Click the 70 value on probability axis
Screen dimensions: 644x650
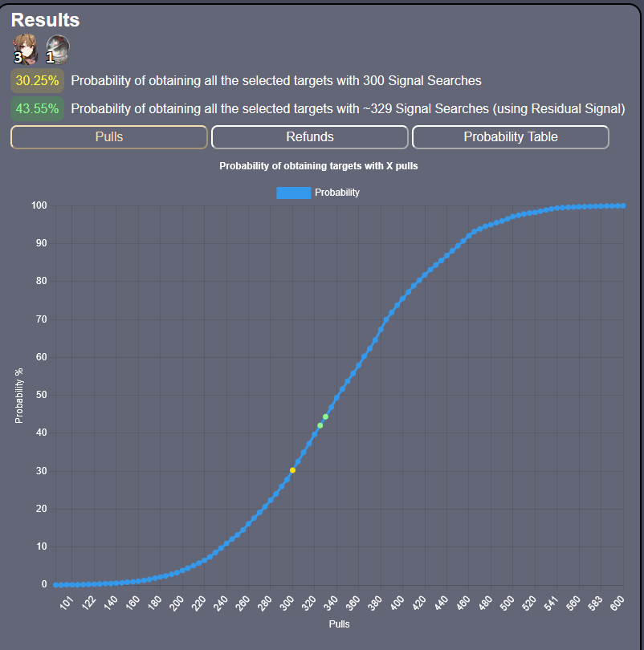tap(41, 319)
